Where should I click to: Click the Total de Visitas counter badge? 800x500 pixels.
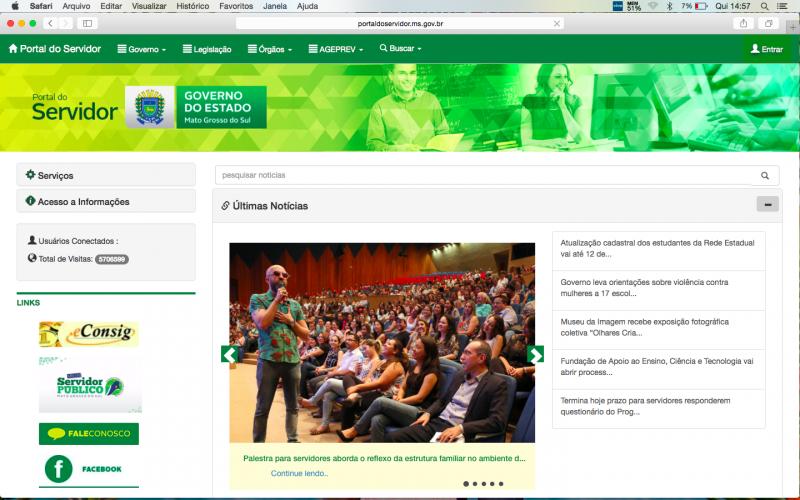[x=112, y=259]
